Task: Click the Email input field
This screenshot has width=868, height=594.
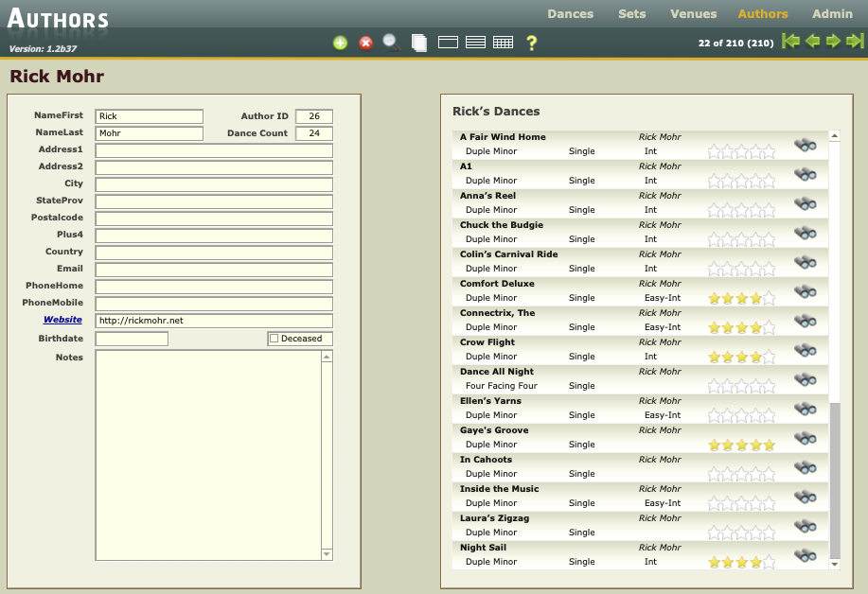Action: click(214, 270)
